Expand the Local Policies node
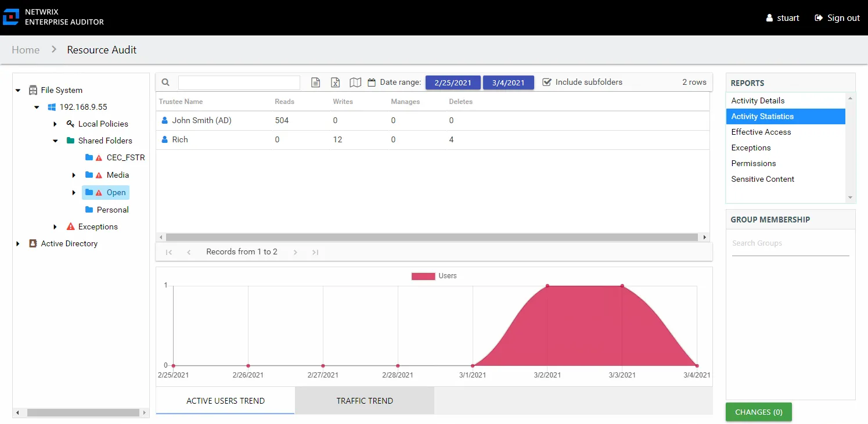This screenshot has width=868, height=424. (x=55, y=124)
